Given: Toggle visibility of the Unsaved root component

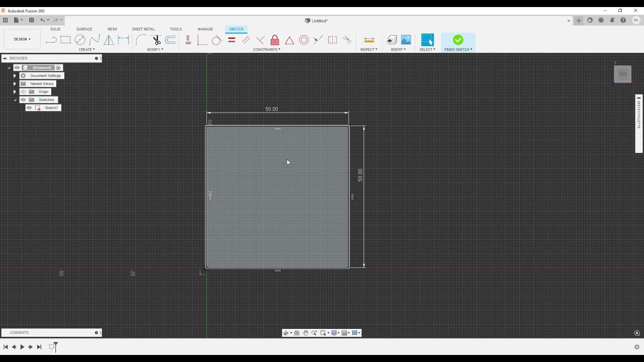Looking at the screenshot, I should pyautogui.click(x=17, y=67).
